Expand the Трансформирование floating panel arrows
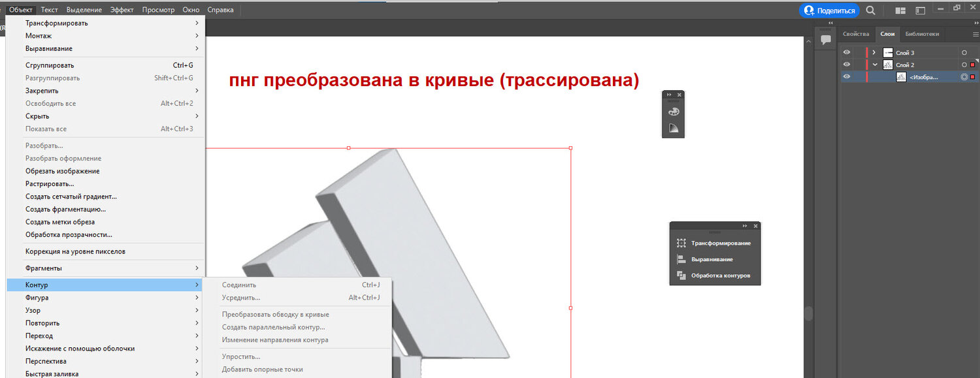This screenshot has height=378, width=980. (745, 226)
